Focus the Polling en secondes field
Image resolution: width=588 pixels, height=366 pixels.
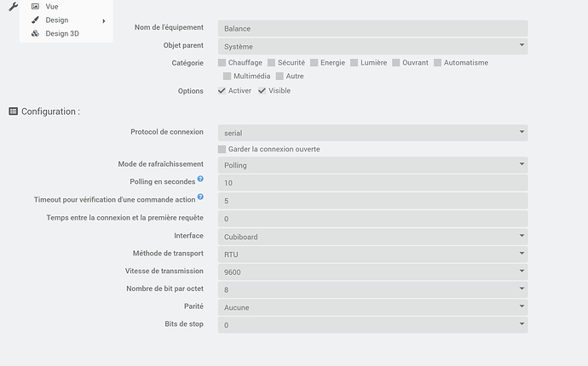[x=372, y=183]
